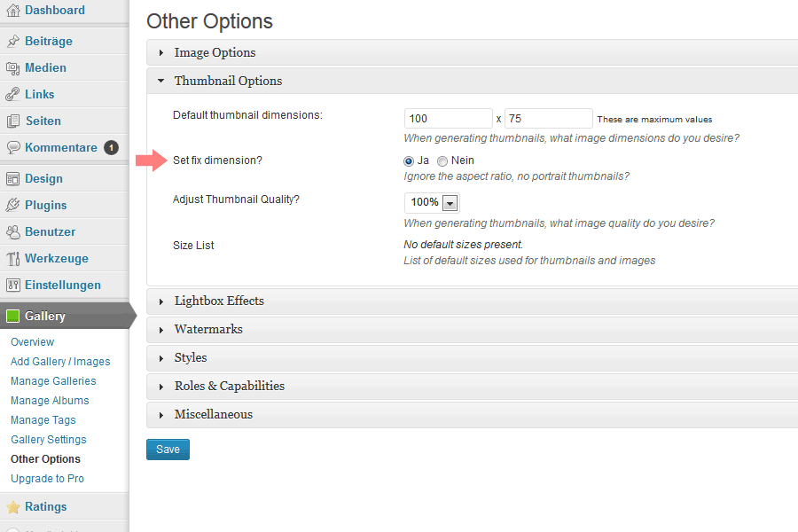Click the Dashboard home icon
798x532 pixels.
tap(12, 11)
